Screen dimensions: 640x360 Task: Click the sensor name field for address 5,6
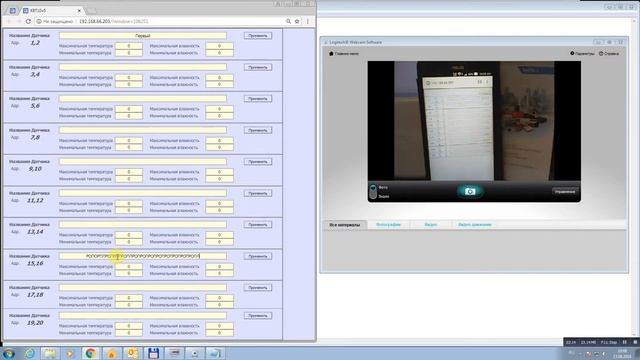click(143, 98)
